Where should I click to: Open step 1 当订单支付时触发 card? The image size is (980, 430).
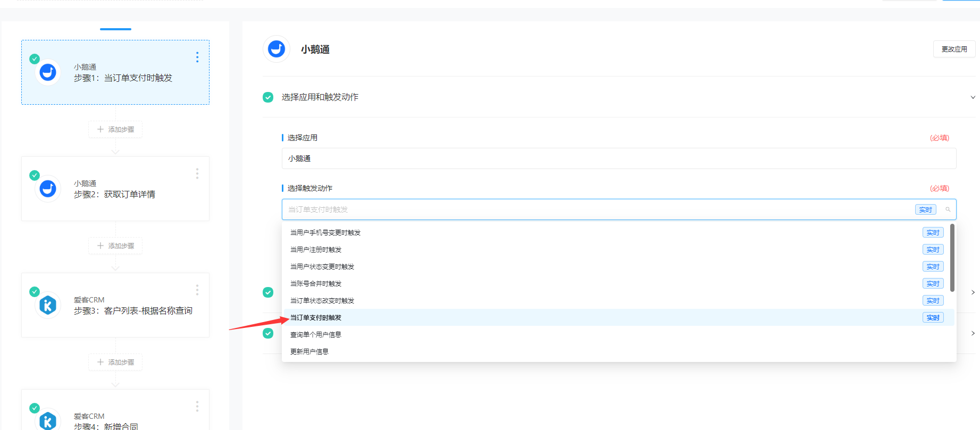(x=115, y=72)
